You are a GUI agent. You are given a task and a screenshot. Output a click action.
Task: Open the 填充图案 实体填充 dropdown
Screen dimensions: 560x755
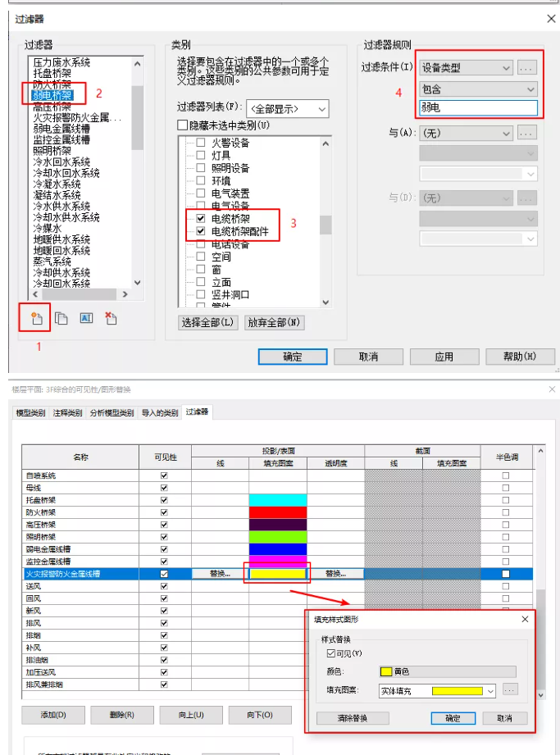pos(437,691)
